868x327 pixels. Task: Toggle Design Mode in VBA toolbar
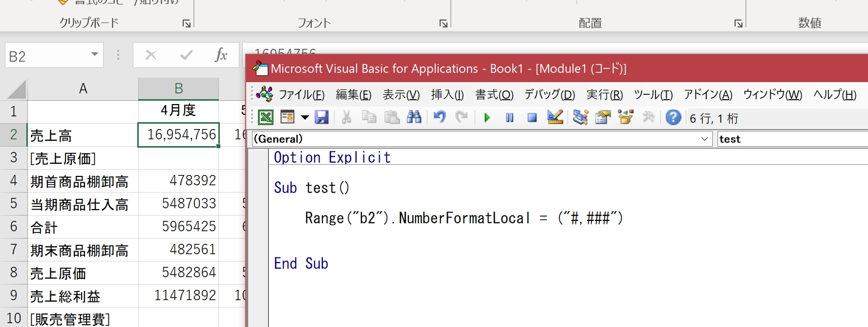point(555,117)
